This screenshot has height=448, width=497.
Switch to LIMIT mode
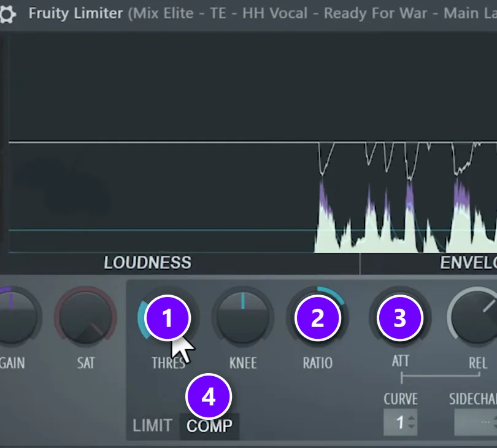click(152, 425)
